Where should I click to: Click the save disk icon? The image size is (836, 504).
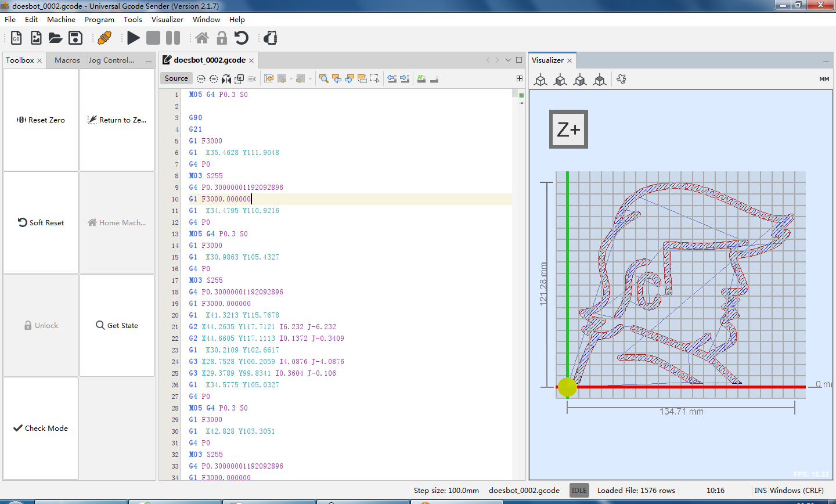75,38
